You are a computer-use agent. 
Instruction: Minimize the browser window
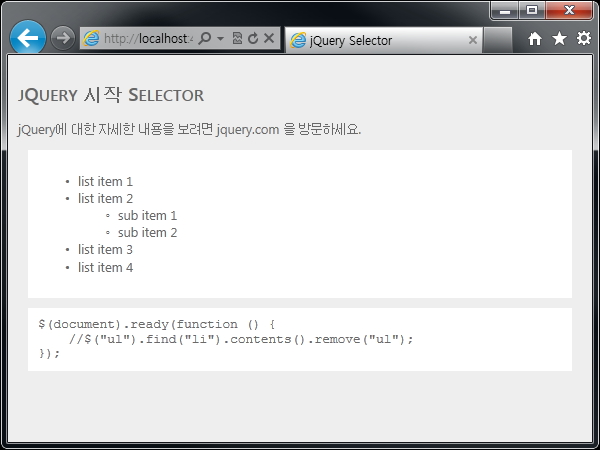[505, 10]
